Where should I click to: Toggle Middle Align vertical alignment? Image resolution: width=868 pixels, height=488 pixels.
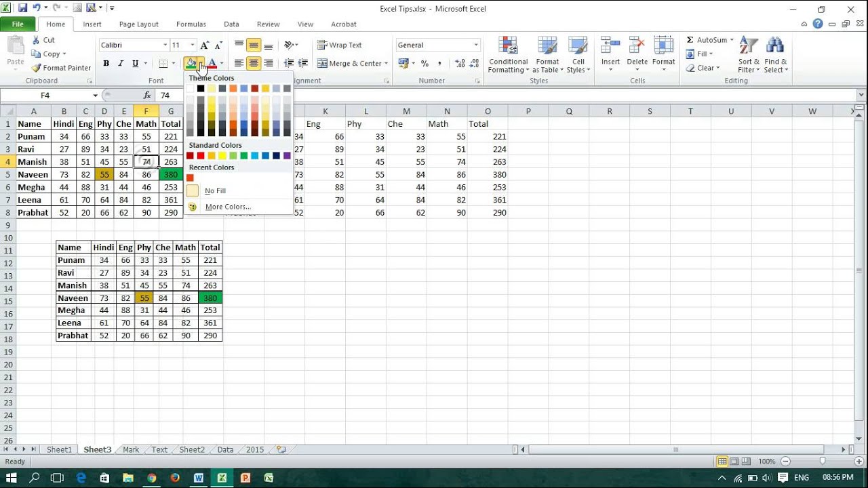254,45
